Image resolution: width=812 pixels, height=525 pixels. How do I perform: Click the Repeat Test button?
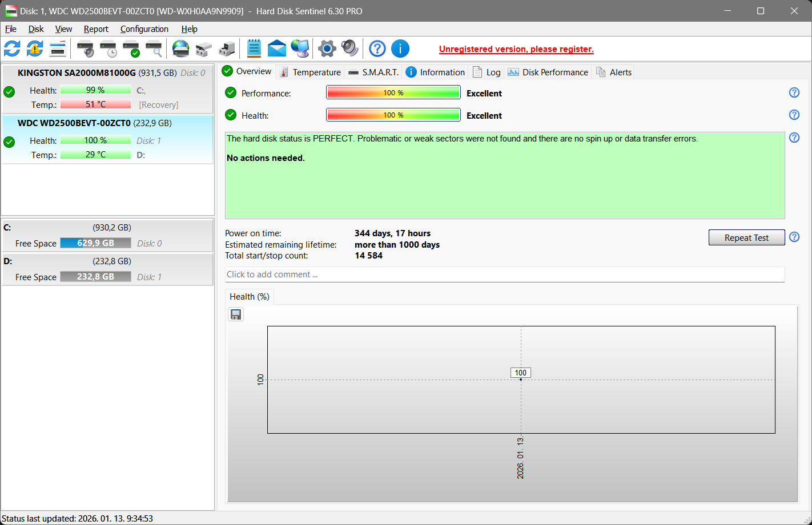(746, 237)
